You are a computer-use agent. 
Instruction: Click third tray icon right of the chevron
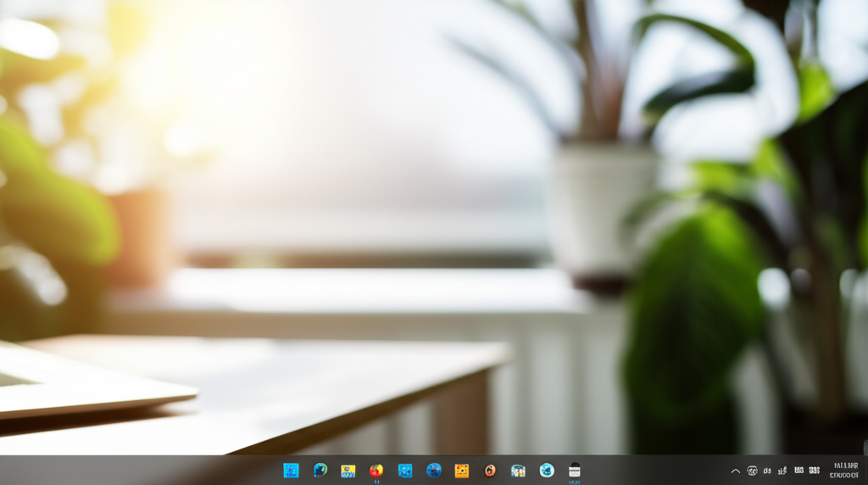click(782, 471)
